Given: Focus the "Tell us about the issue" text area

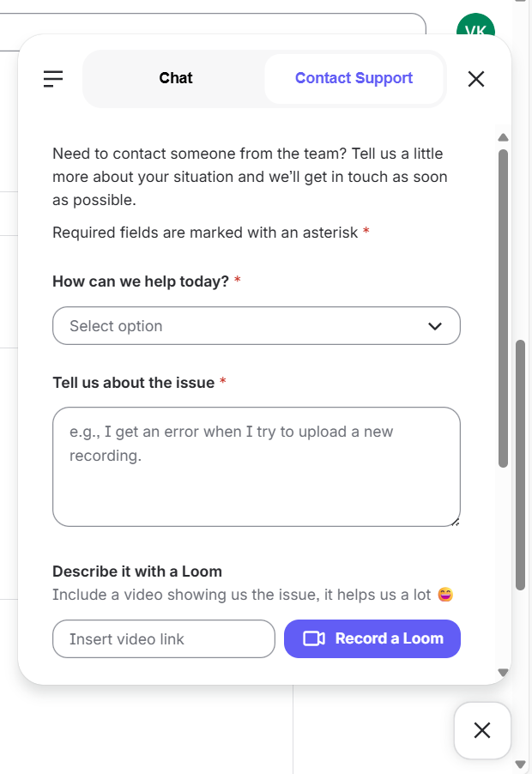Looking at the screenshot, I should [256, 466].
